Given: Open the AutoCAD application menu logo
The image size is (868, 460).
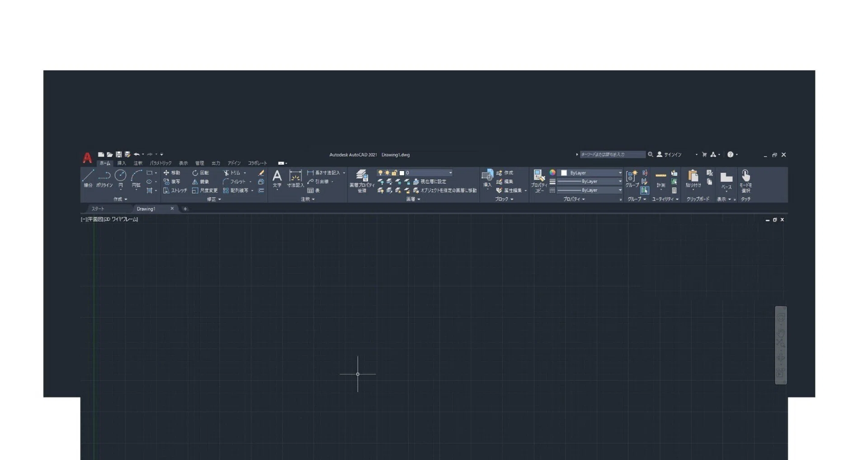Looking at the screenshot, I should coord(87,158).
